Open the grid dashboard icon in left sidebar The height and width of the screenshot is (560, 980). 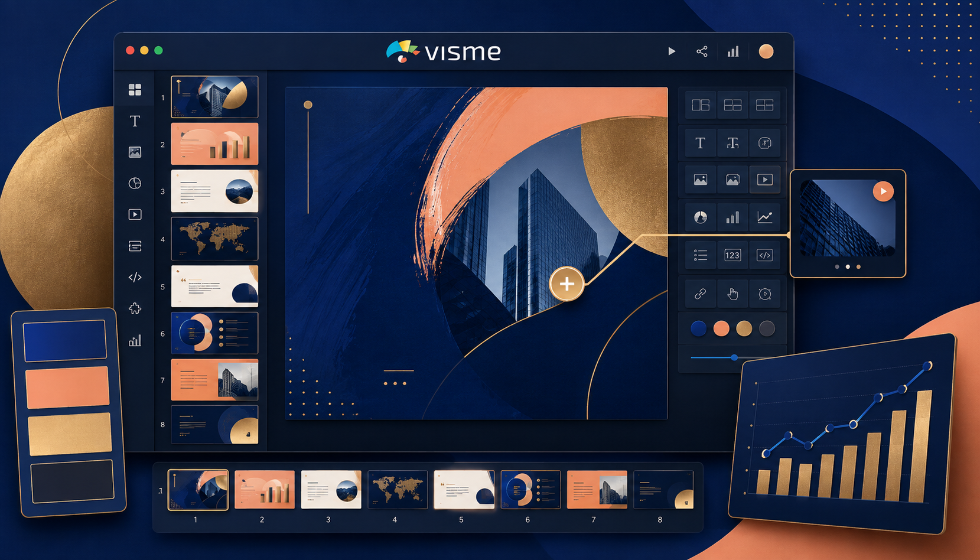pyautogui.click(x=135, y=89)
